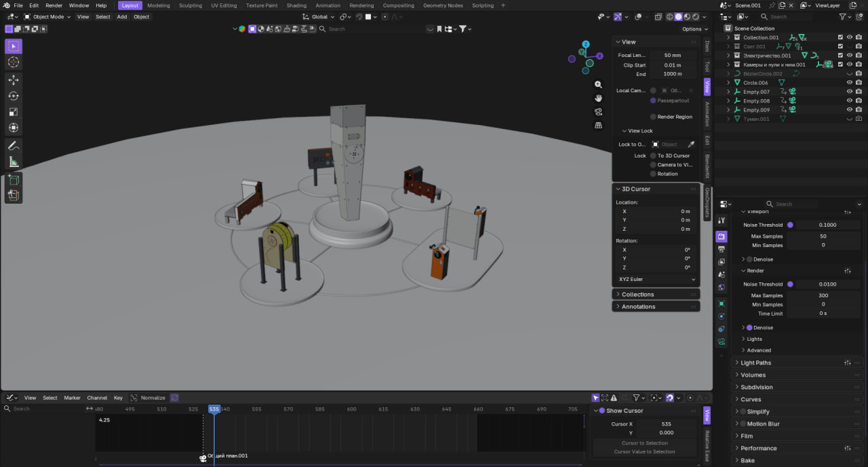Screen dimensions: 868x467
Task: Switch to the Geometry Nodes workspace tab
Action: pyautogui.click(x=443, y=5)
